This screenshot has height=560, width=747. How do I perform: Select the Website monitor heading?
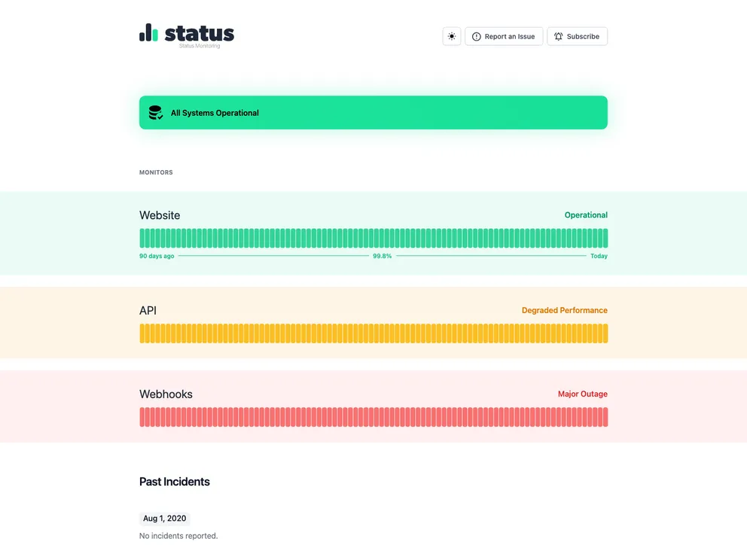[x=159, y=215]
